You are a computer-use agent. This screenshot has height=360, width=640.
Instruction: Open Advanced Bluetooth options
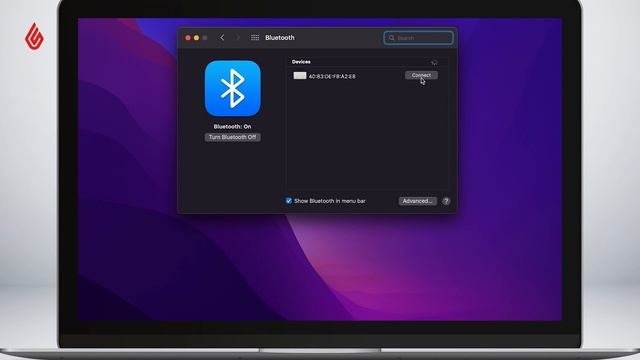[417, 201]
